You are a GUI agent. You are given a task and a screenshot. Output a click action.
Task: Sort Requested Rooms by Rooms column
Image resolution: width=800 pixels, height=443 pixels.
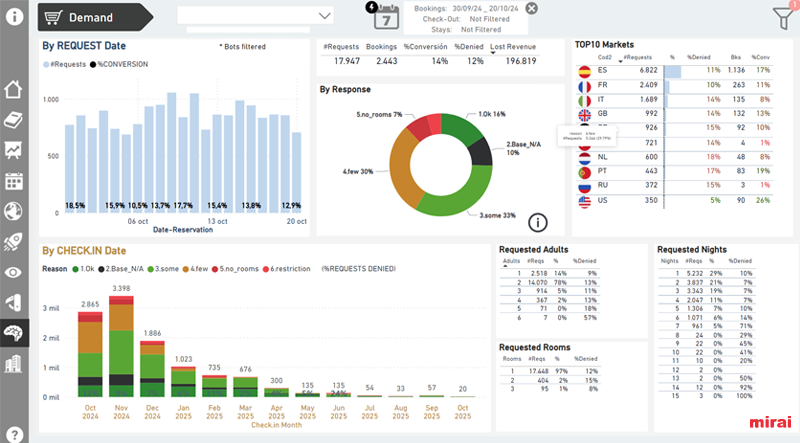point(512,359)
